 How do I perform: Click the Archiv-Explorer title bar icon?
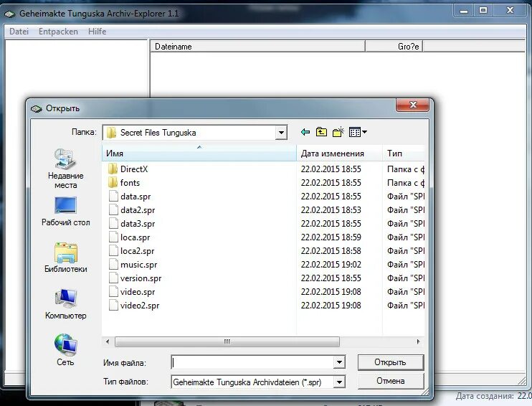click(x=9, y=14)
